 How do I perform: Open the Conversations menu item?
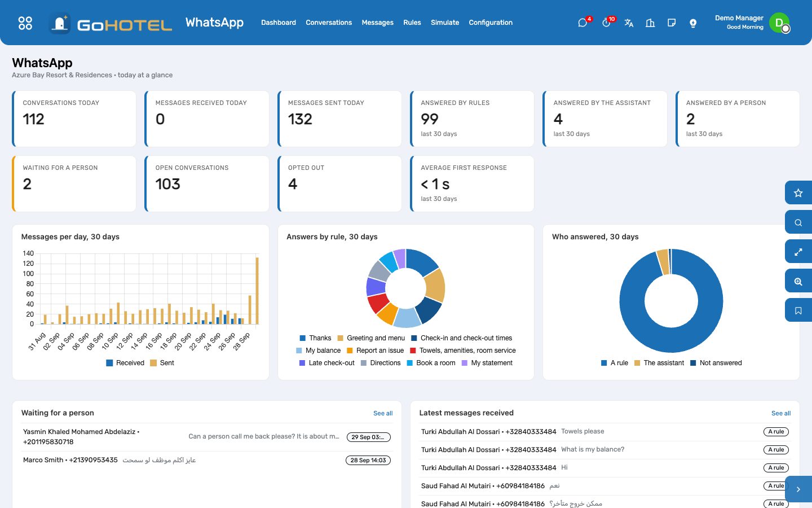click(329, 23)
